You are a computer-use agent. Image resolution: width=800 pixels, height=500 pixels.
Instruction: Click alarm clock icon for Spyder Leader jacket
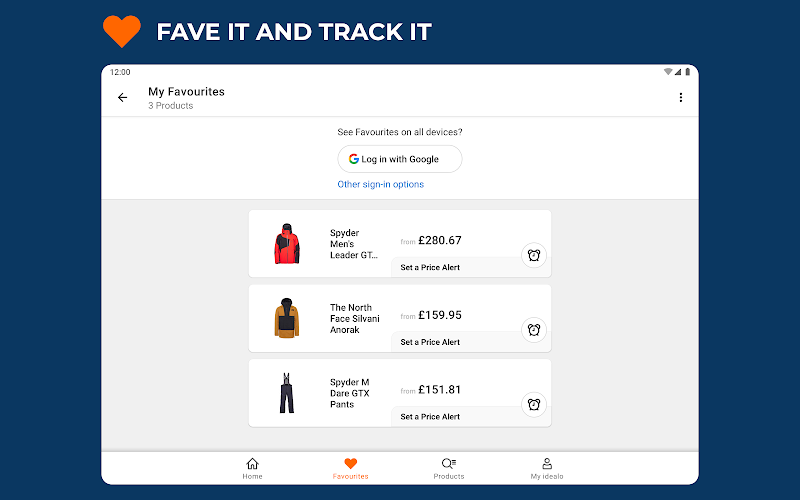(x=534, y=255)
